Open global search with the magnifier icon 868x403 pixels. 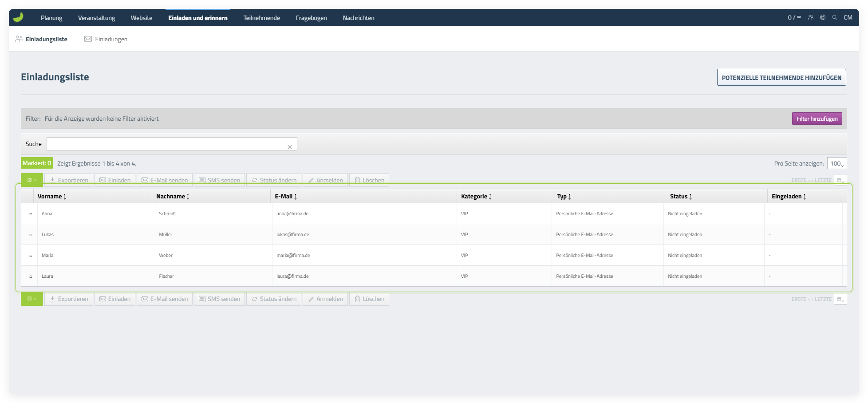coord(835,17)
